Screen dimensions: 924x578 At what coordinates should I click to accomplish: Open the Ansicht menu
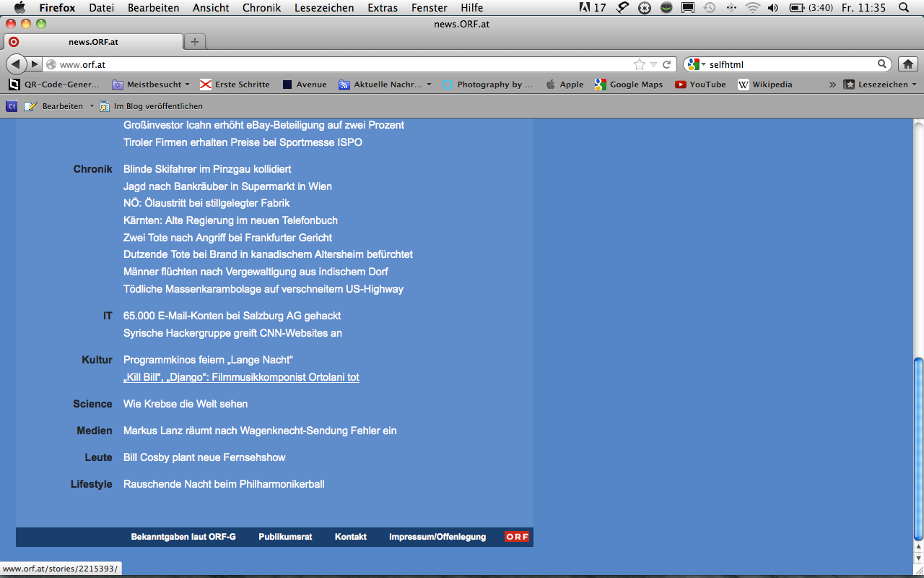tap(211, 8)
